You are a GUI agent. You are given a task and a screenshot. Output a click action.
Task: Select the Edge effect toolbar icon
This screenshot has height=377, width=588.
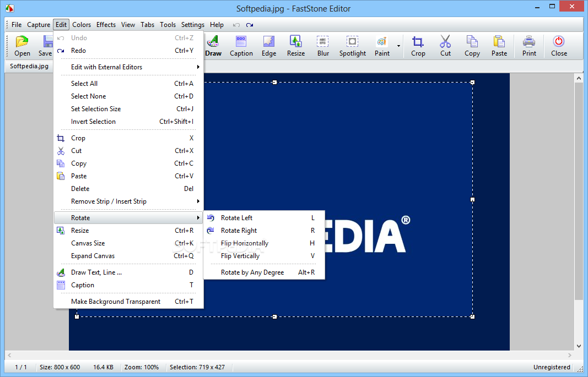point(268,41)
